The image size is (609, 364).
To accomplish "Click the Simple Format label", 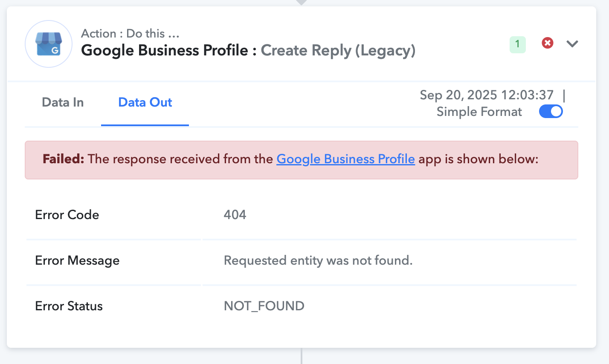I will (479, 112).
